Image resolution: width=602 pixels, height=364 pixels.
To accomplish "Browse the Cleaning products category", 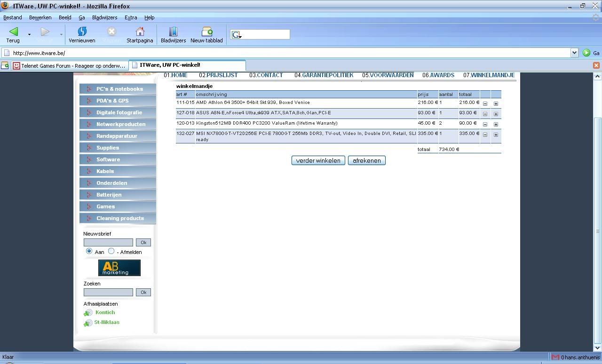I will (118, 218).
